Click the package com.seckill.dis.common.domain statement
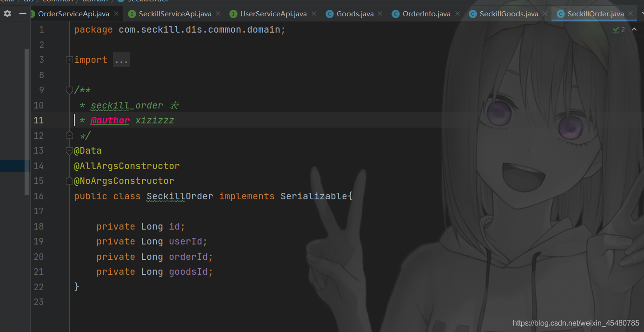Image resolution: width=644 pixels, height=332 pixels. (x=179, y=30)
